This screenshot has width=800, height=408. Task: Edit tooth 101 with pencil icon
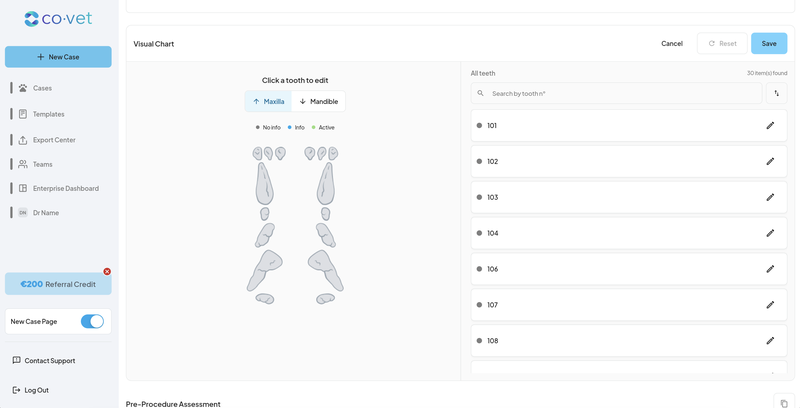click(x=770, y=125)
